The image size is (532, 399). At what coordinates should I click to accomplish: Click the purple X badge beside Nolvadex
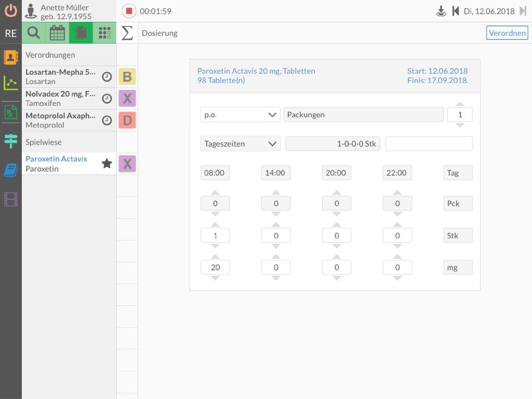(127, 98)
